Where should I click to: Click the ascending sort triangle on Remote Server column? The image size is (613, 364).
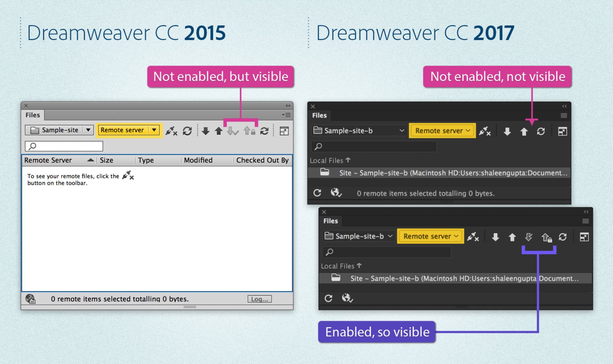91,160
